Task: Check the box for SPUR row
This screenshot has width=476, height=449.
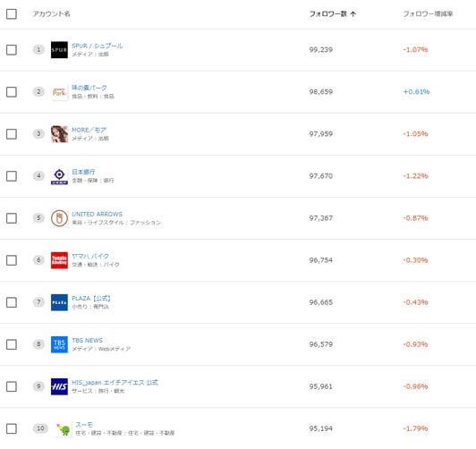Action: pyautogui.click(x=12, y=50)
